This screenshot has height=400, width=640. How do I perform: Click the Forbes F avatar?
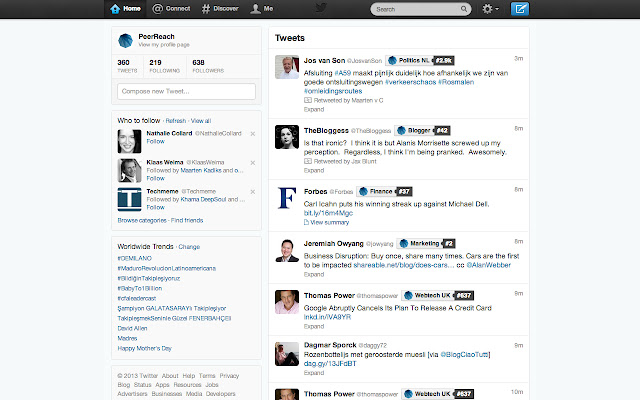(287, 198)
